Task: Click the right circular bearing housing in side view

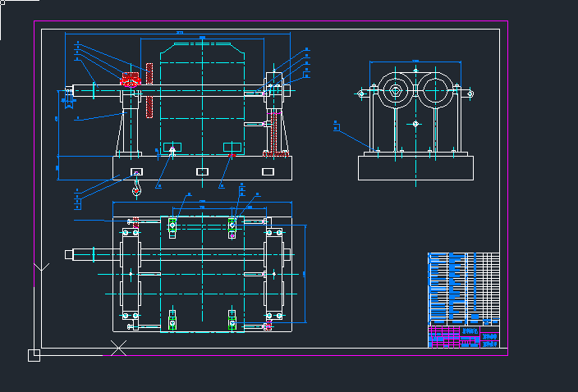Action: (x=436, y=91)
